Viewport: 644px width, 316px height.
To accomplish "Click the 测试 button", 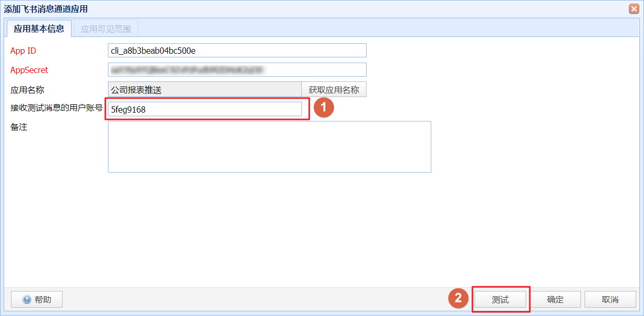I will [x=500, y=299].
